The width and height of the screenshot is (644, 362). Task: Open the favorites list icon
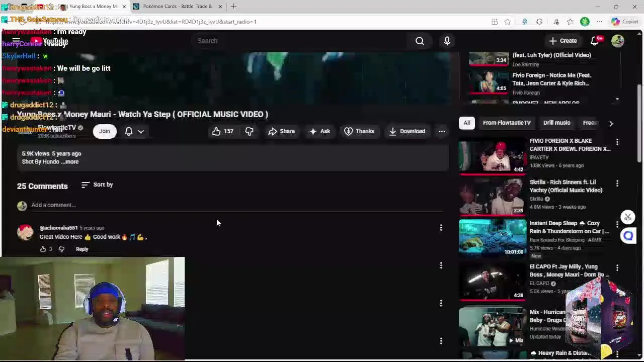pyautogui.click(x=570, y=22)
